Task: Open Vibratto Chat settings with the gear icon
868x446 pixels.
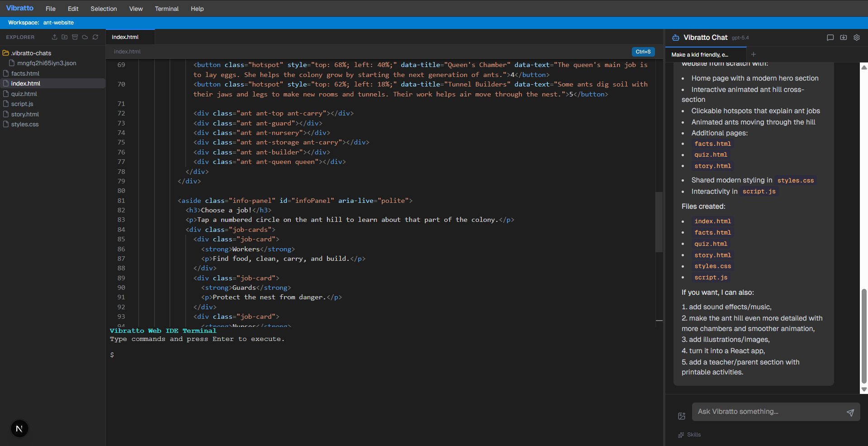Action: 857,38
